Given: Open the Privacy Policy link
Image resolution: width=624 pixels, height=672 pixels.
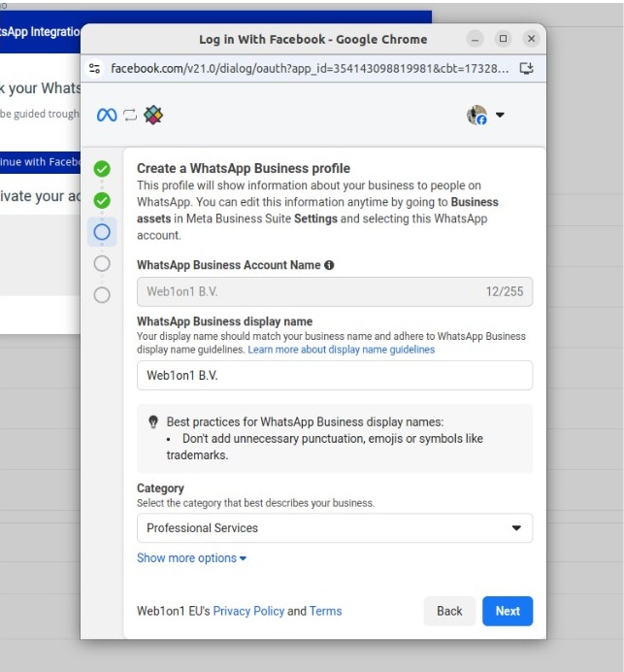Looking at the screenshot, I should click(x=248, y=611).
